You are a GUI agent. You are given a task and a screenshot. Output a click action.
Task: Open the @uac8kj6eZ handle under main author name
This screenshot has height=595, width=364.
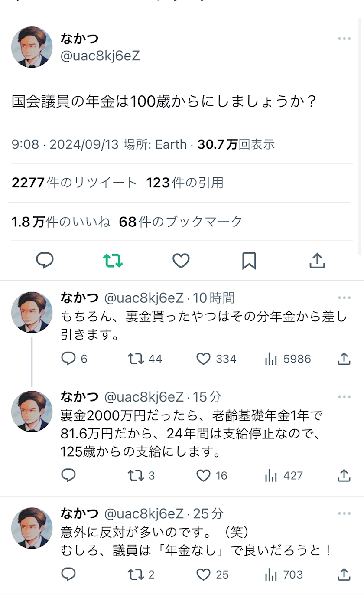pos(101,56)
